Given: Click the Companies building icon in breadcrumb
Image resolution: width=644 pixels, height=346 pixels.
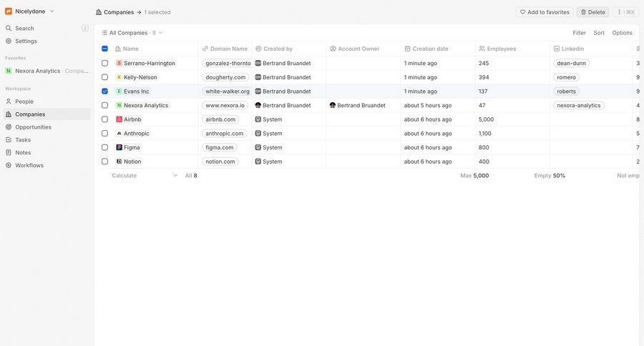Looking at the screenshot, I should 99,12.
